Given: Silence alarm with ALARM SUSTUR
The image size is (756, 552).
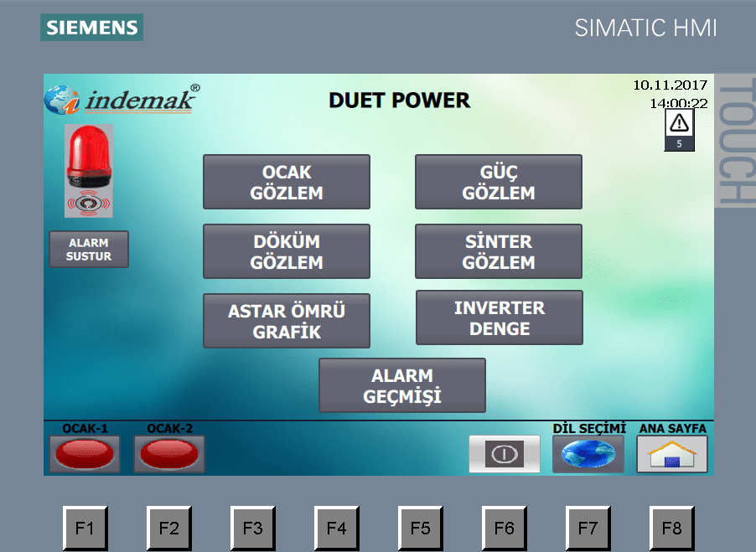Looking at the screenshot, I should [x=89, y=249].
